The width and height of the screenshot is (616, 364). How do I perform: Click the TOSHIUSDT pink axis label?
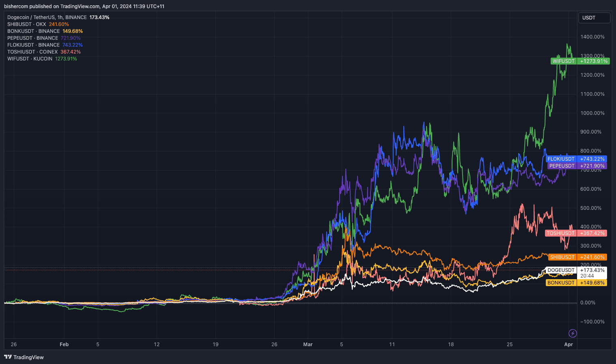point(576,233)
